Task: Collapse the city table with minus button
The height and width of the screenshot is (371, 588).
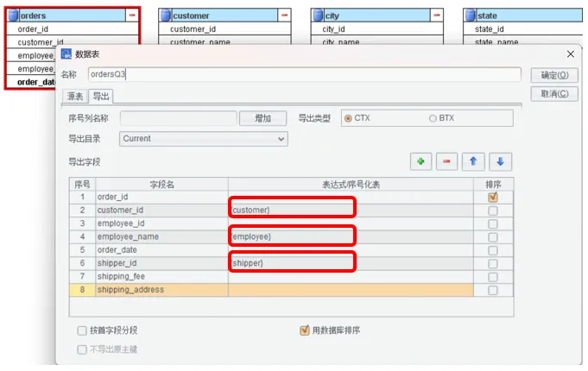Action: (437, 16)
